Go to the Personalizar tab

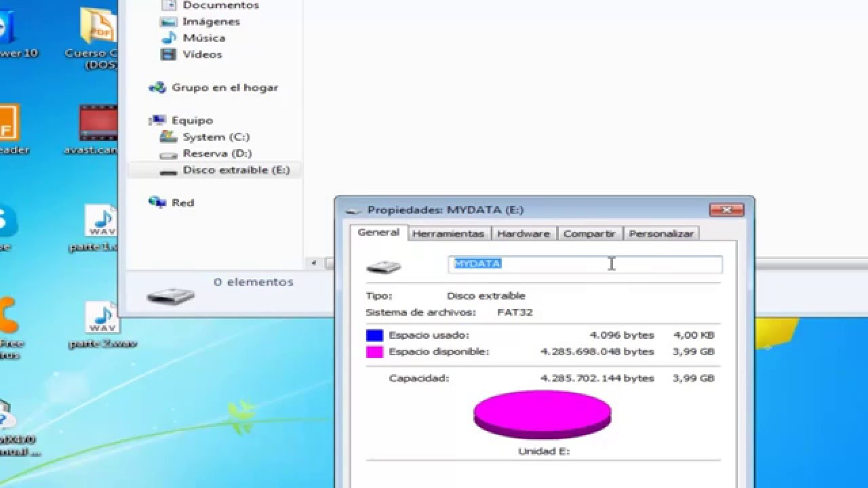(661, 234)
